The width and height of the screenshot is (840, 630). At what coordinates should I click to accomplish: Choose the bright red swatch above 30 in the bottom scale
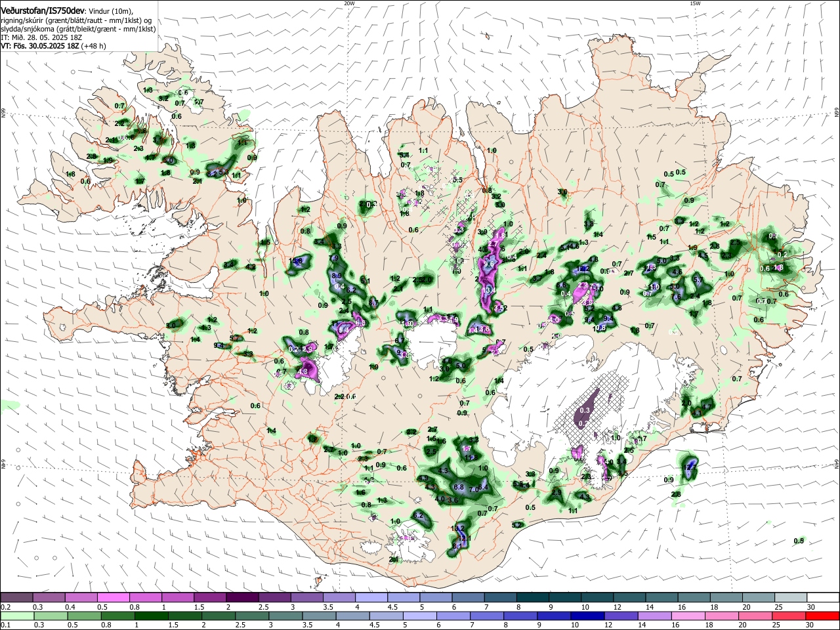[x=822, y=616]
